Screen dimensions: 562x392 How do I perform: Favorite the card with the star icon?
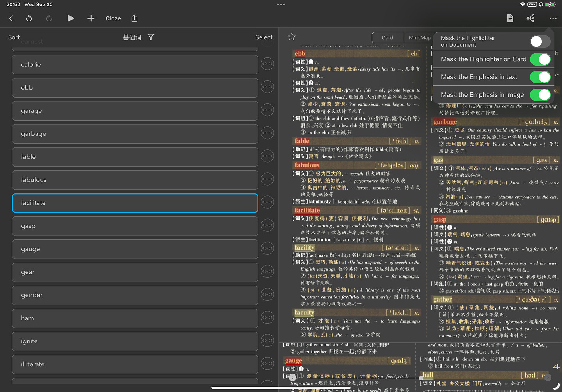[292, 37]
